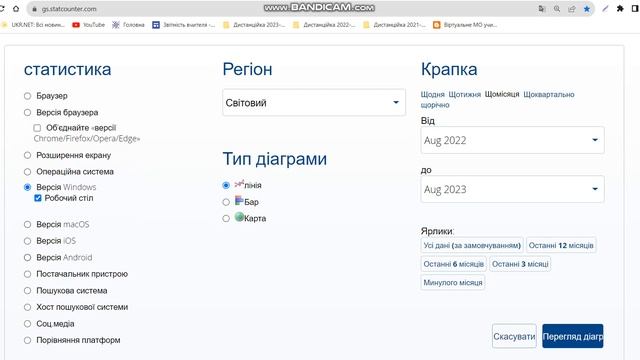640x360 pixels.
Task: Click the zoom magnifier icon in address bar
Action: pyautogui.click(x=557, y=9)
